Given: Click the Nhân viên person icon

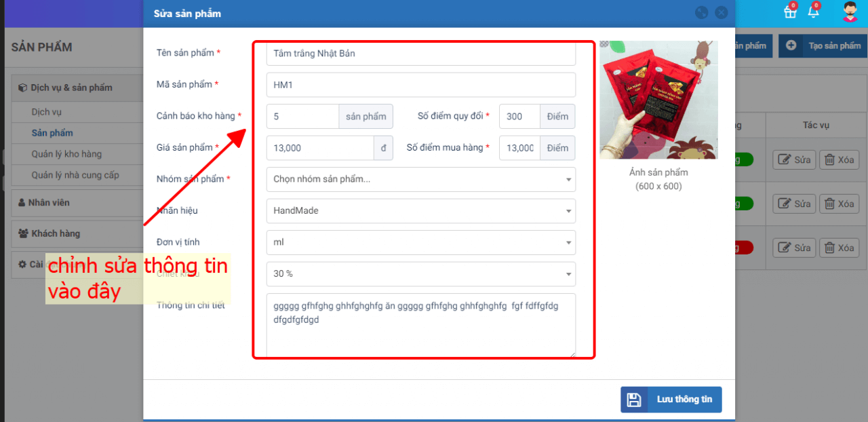Looking at the screenshot, I should [x=22, y=203].
